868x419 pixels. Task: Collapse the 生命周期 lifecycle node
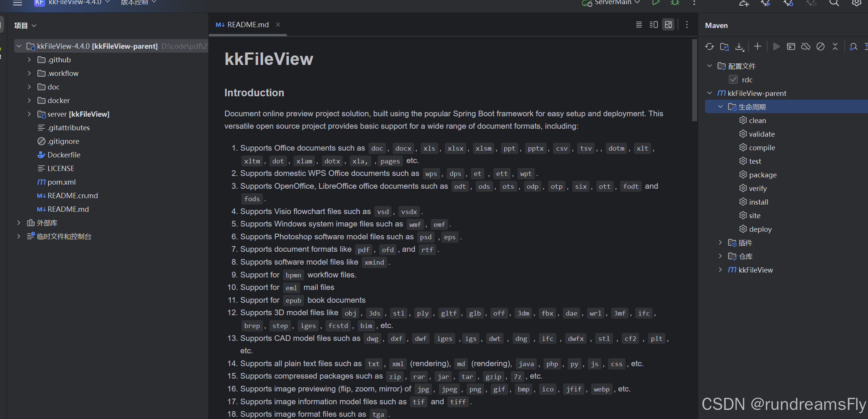coord(721,106)
